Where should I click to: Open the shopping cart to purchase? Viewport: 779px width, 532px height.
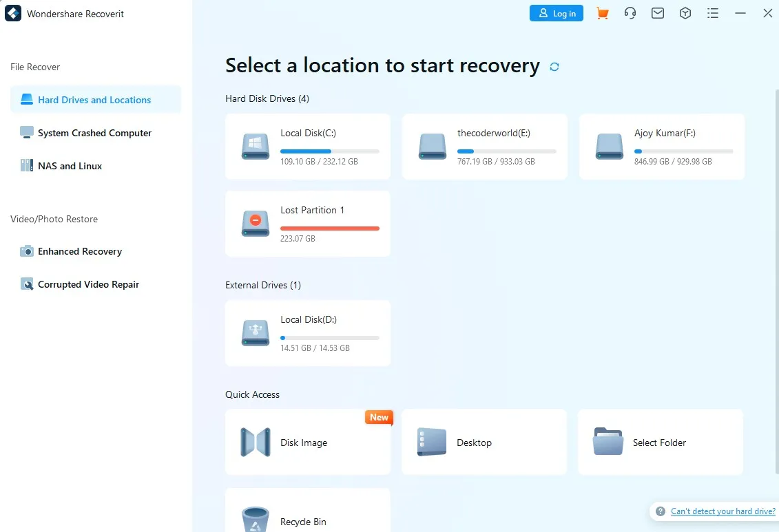pyautogui.click(x=603, y=13)
